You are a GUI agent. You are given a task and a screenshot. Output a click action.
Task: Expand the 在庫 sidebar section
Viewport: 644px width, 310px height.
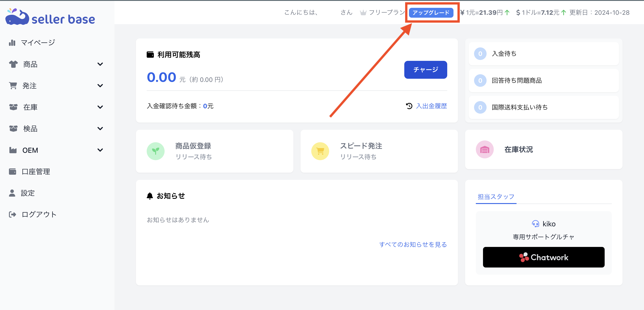[x=100, y=107]
